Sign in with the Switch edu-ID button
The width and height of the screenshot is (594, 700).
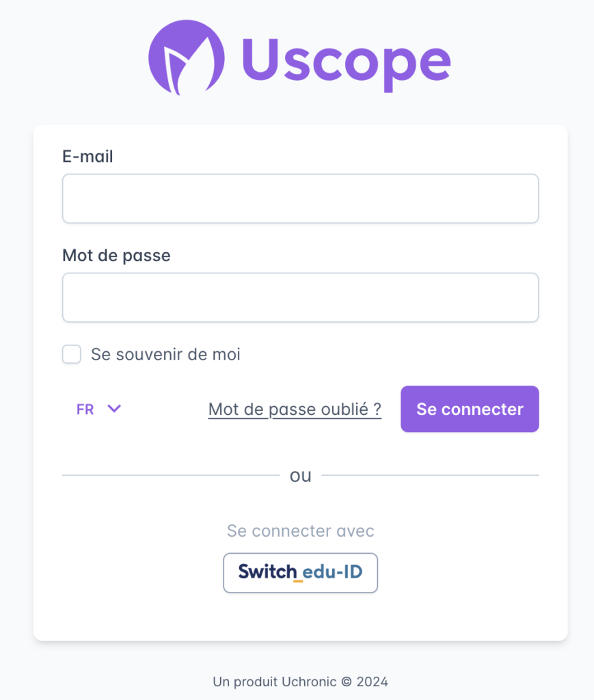click(x=300, y=572)
